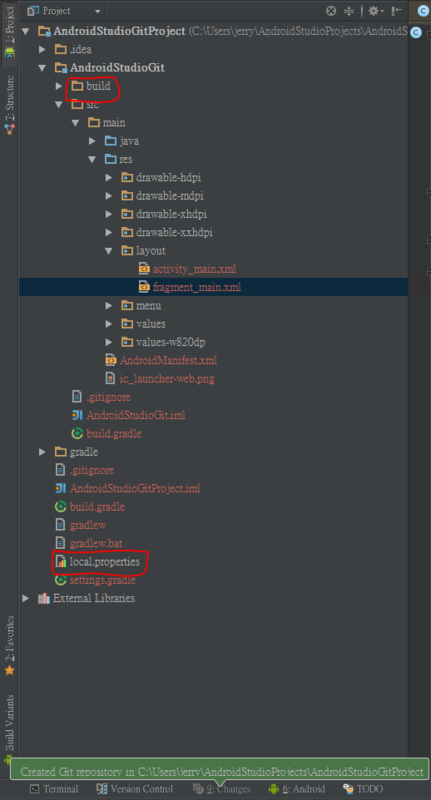Expand the .idea folder
This screenshot has width=431, height=800.
point(42,49)
